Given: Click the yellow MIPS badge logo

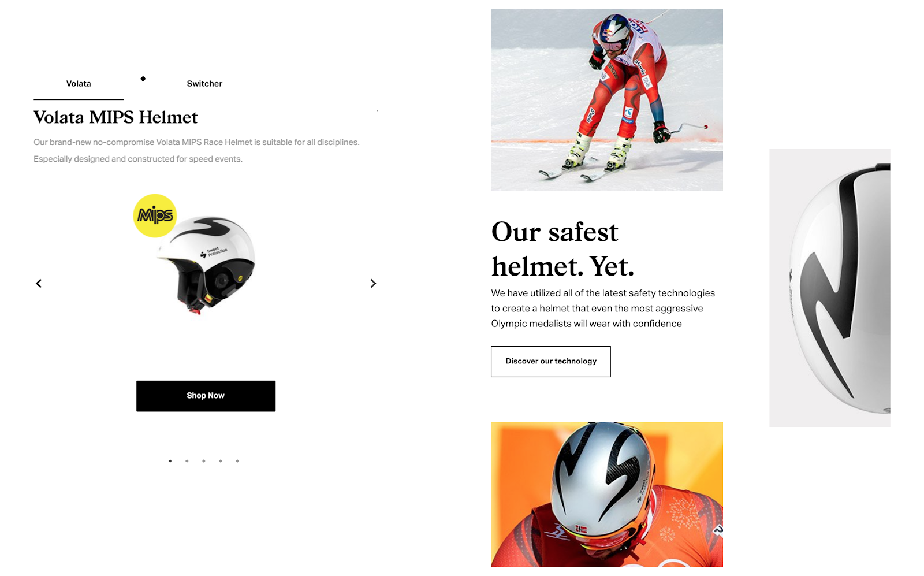Looking at the screenshot, I should (x=155, y=215).
